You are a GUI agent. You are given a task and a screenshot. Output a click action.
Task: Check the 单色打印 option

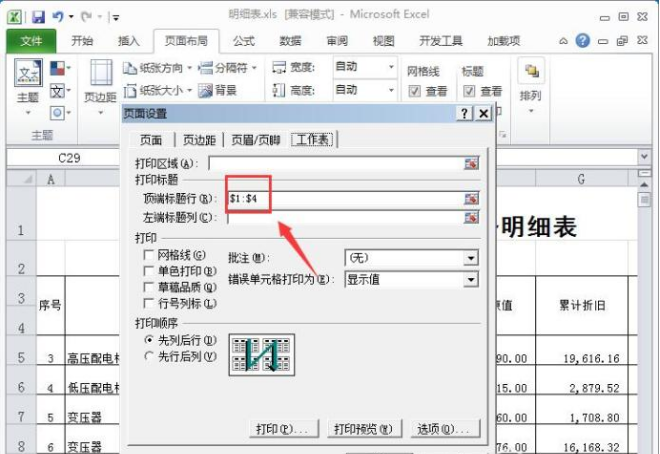pos(148,271)
